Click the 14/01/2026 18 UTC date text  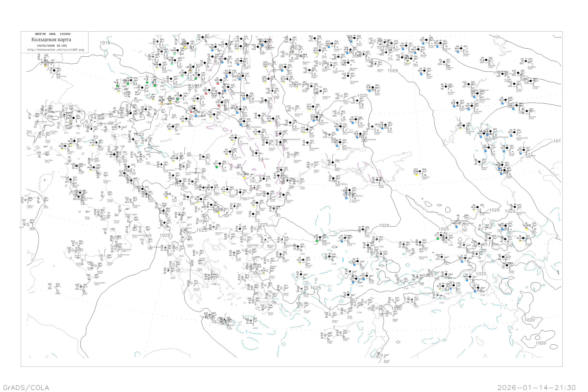pyautogui.click(x=52, y=46)
